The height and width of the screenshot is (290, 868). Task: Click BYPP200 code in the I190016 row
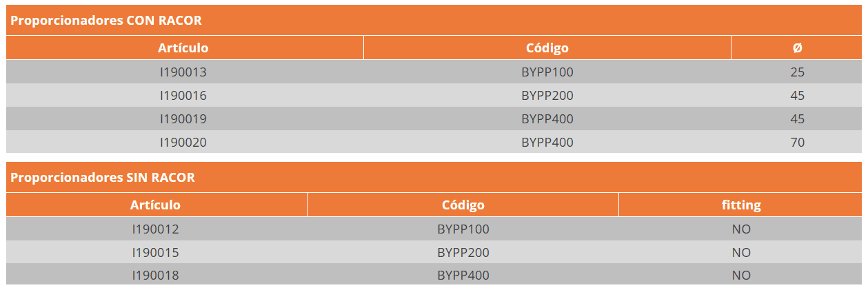(x=547, y=95)
